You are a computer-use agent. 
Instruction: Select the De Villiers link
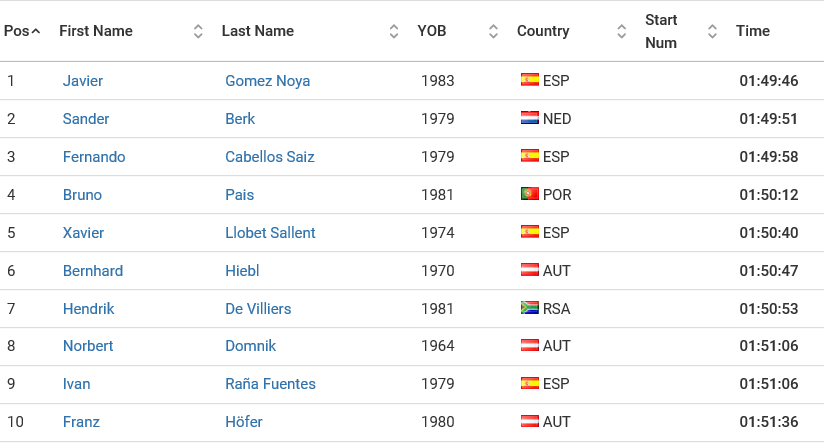click(x=258, y=308)
